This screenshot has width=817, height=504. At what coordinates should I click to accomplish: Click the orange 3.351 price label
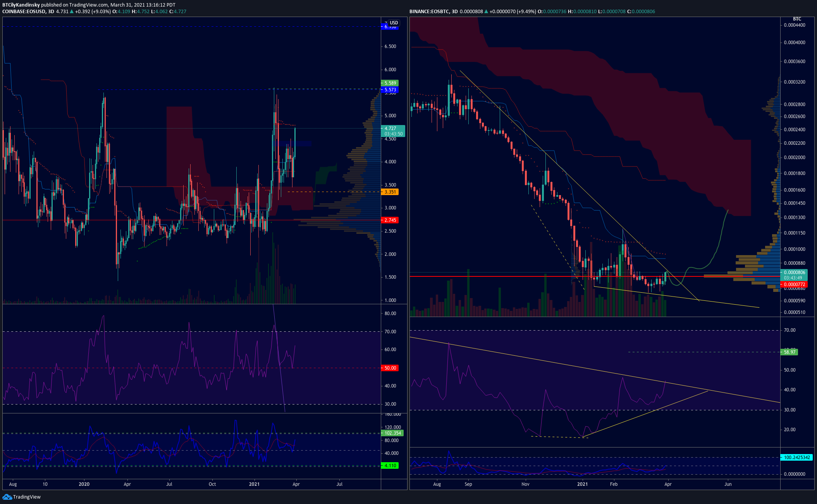[x=390, y=192]
